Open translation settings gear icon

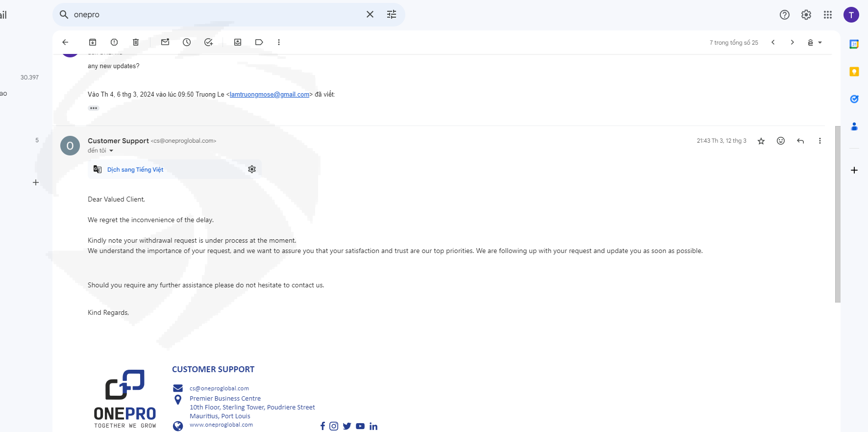(252, 169)
